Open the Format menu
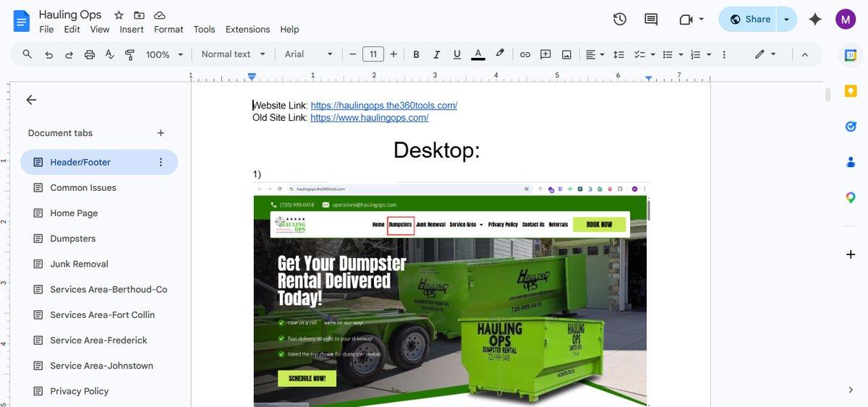 169,30
